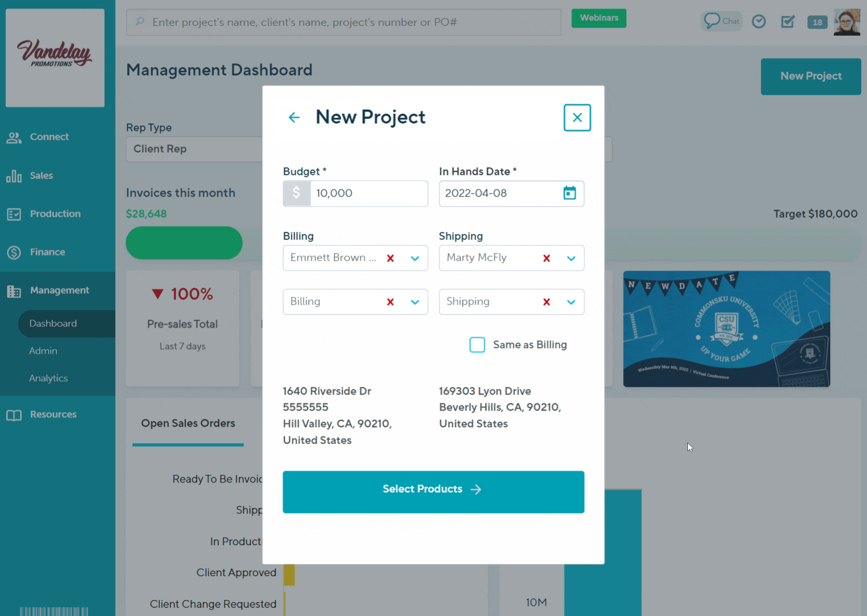The width and height of the screenshot is (867, 616).
Task: Click the Budget amount input field
Action: coord(368,193)
